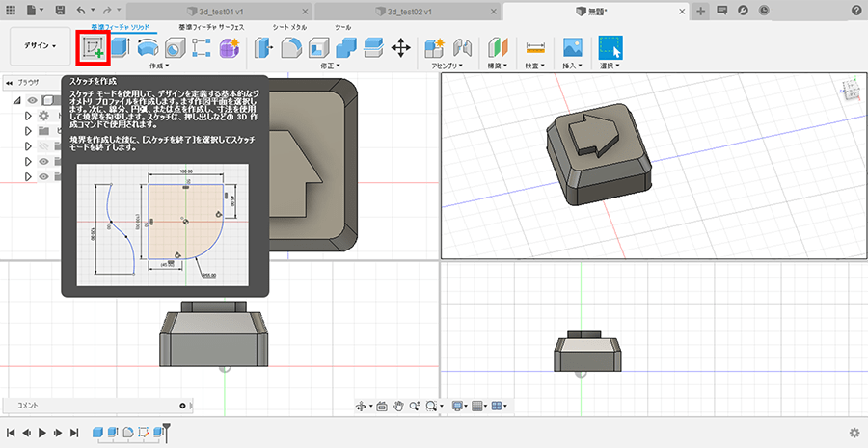Expand the 作成 menu dropdown
868x448 pixels.
pos(159,66)
